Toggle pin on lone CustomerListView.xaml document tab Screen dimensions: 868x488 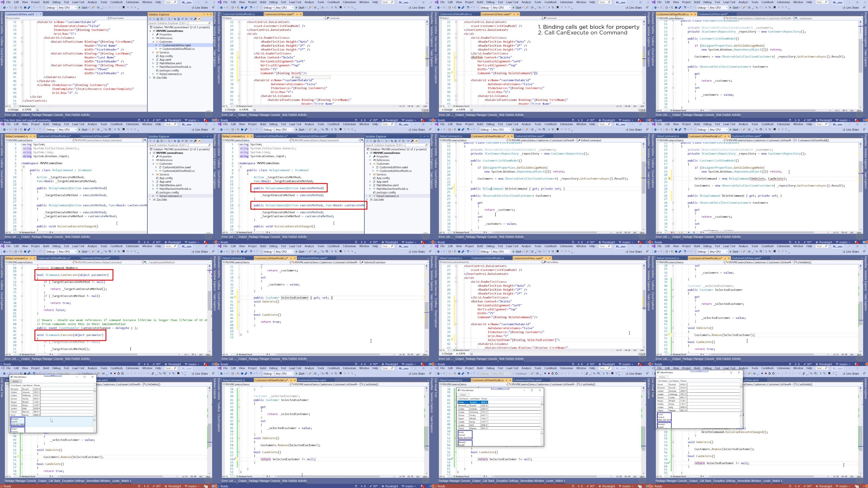pyautogui.click(x=37, y=14)
